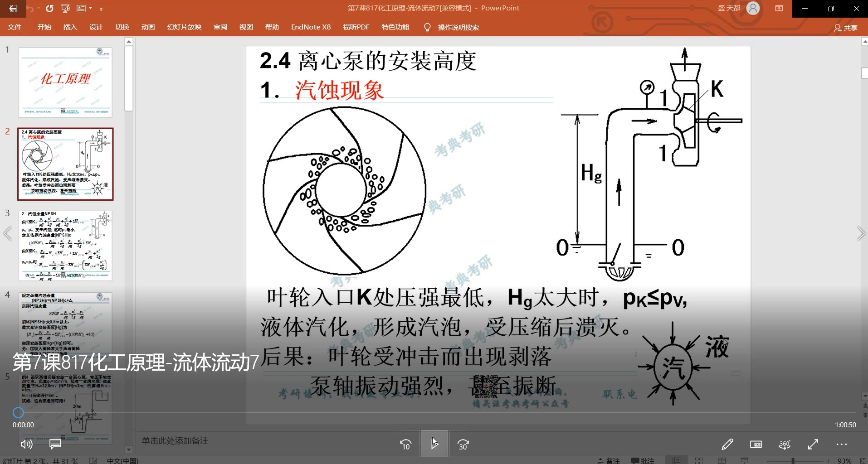Toggle the captions subtitle icon
This screenshot has width=868, height=464.
tap(55, 445)
